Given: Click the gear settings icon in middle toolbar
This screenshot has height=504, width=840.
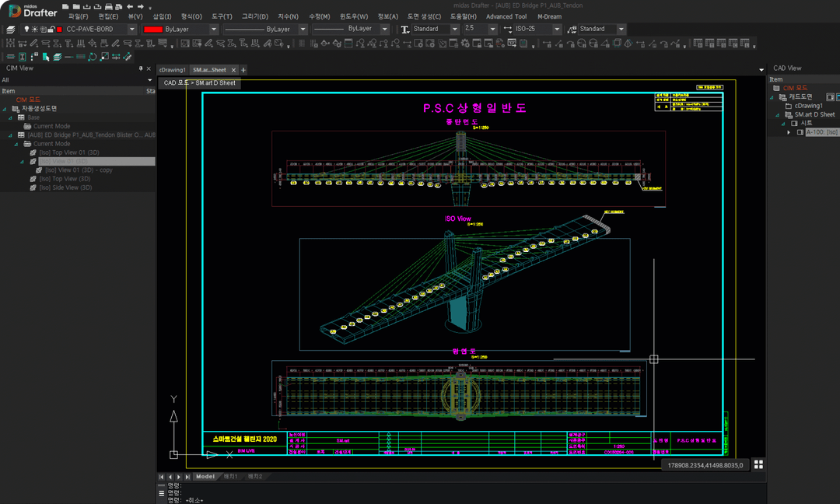Looking at the screenshot, I should click(465, 44).
